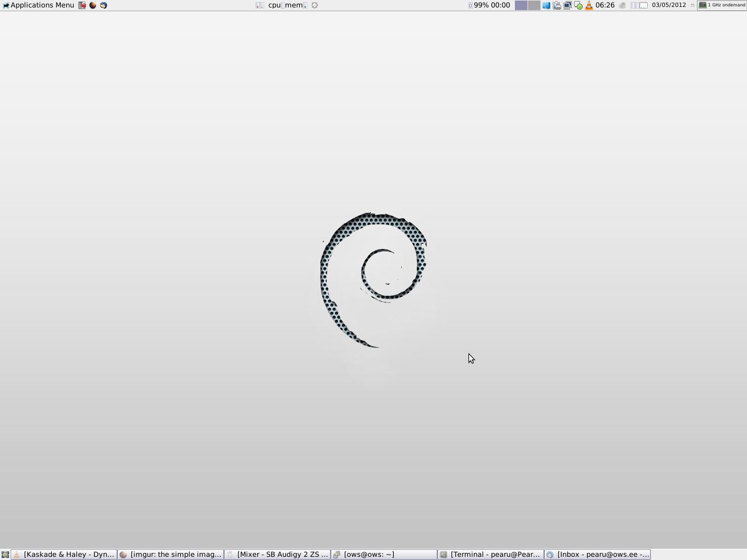The image size is (747, 560).
Task: Restore the Kaskade & Haley VLC window
Action: click(64, 555)
